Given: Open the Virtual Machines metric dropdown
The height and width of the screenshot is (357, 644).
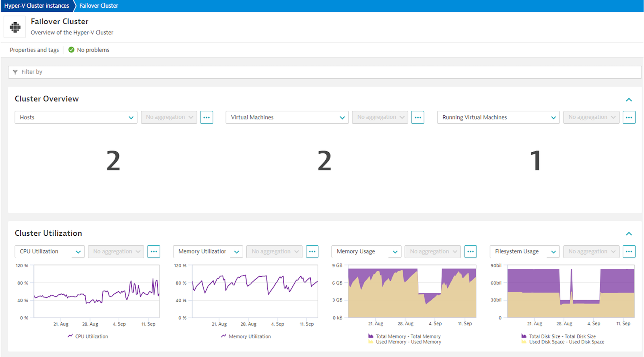Looking at the screenshot, I should [x=287, y=117].
